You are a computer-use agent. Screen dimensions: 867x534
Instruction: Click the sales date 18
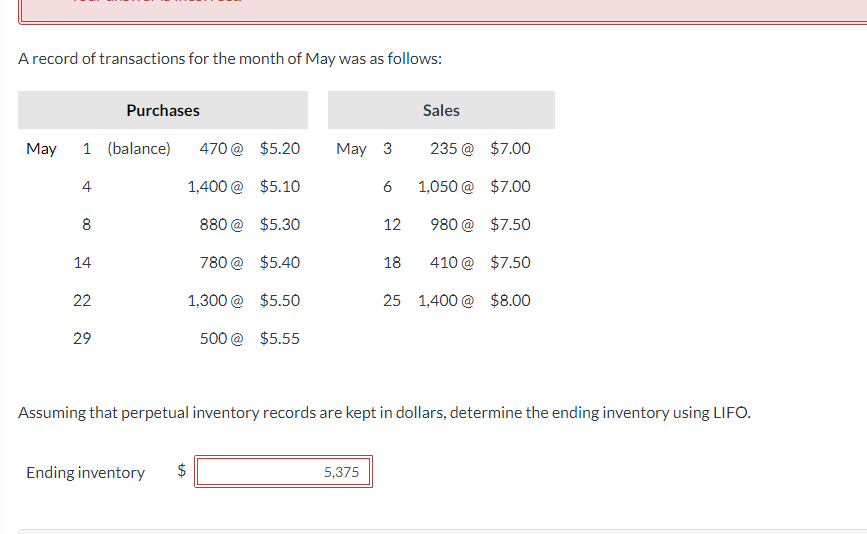point(392,263)
